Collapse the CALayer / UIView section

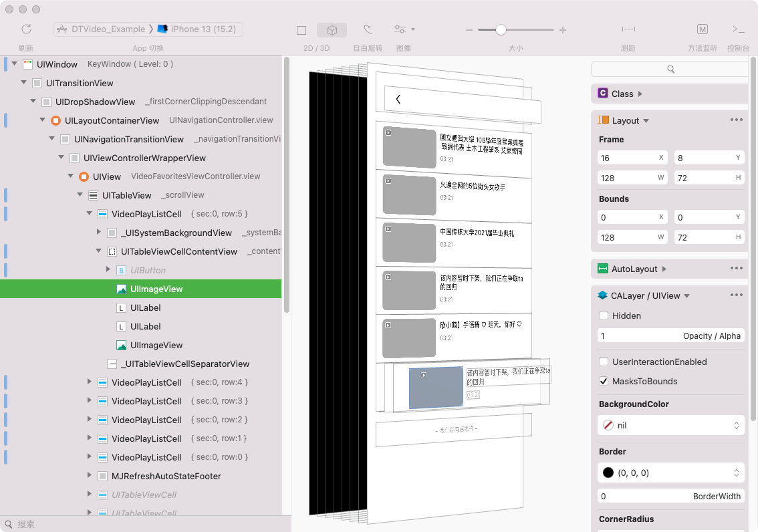[686, 295]
